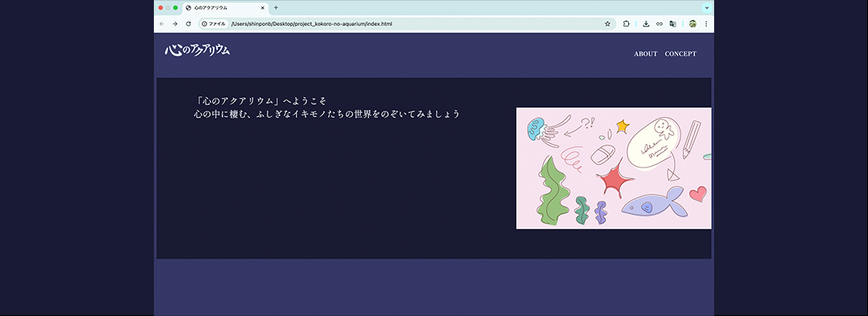The image size is (868, 316).
Task: Open the tab search dropdown arrow
Action: click(x=707, y=8)
